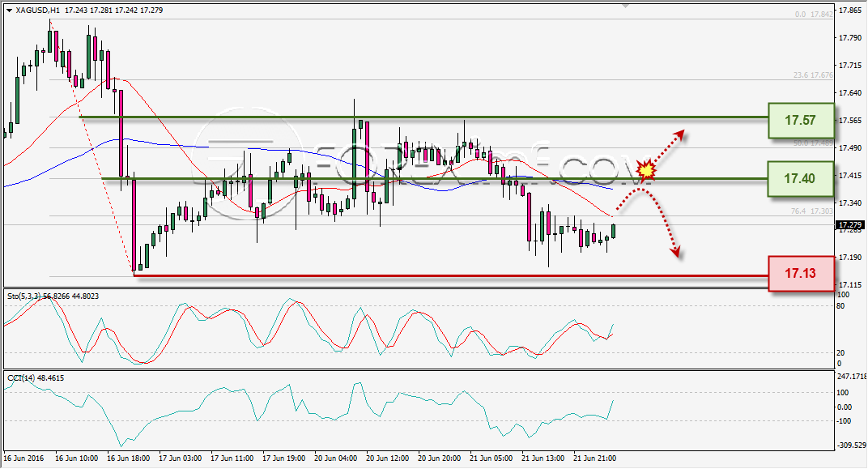Select Fibonacci label 50.0 17.489

pyautogui.click(x=813, y=143)
